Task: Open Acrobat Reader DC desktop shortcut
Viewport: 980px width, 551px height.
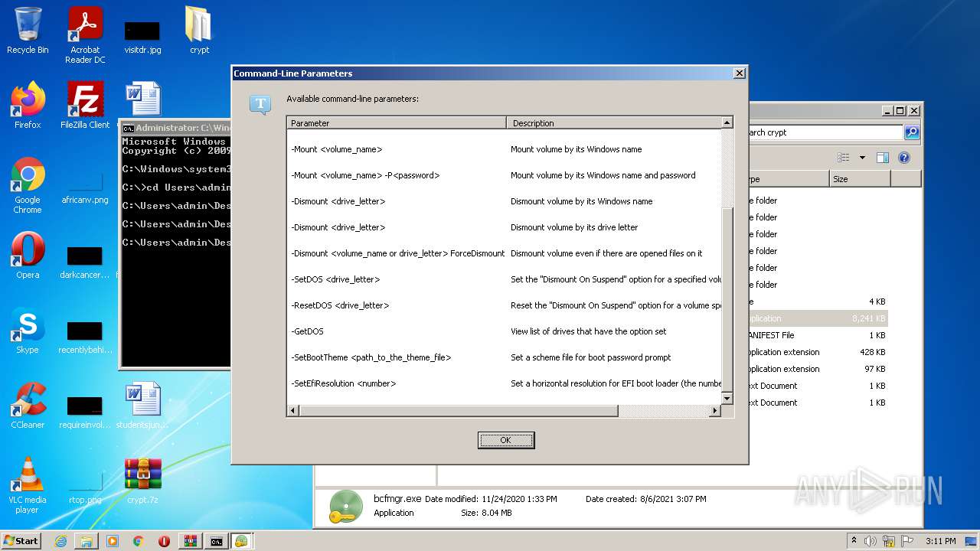Action: point(85,35)
